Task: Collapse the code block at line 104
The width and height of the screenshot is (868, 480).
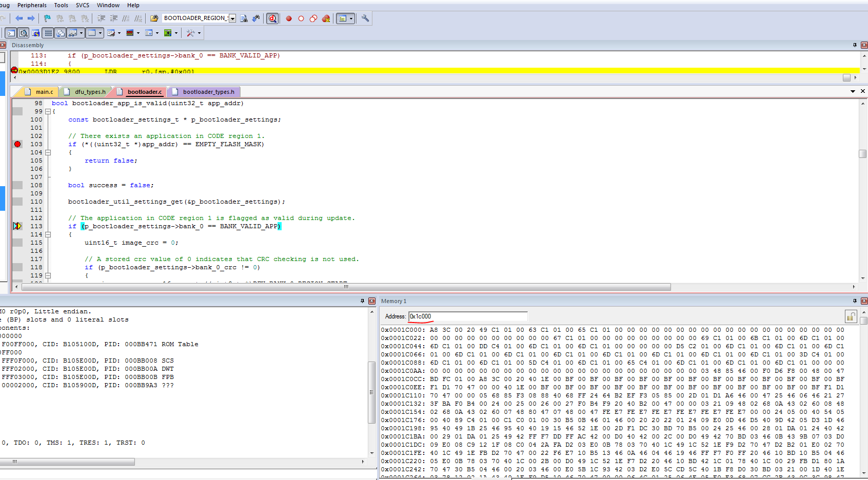Action: [x=48, y=152]
